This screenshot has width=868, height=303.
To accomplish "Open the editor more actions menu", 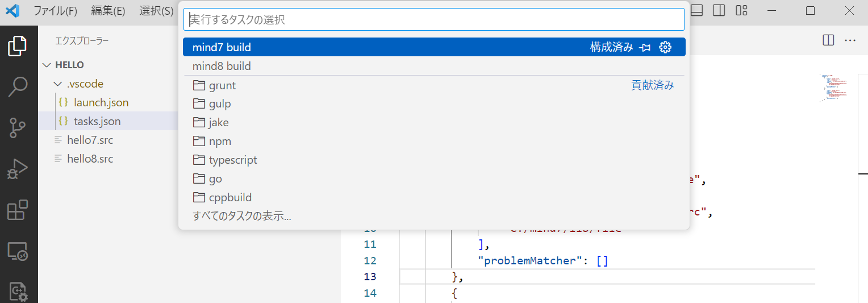I will point(850,40).
